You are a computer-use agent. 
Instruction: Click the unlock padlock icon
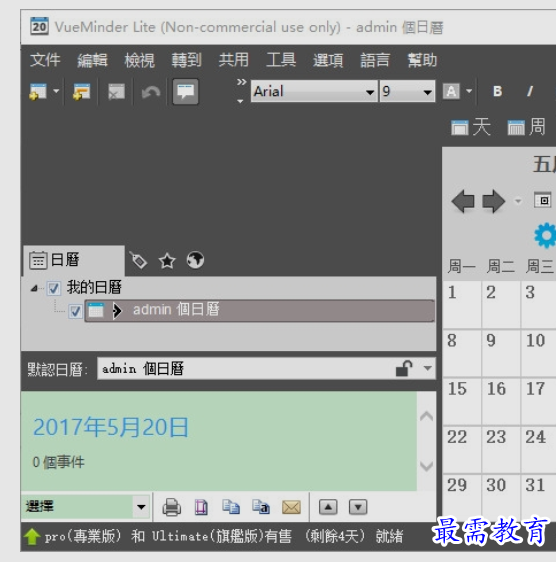[x=404, y=368]
